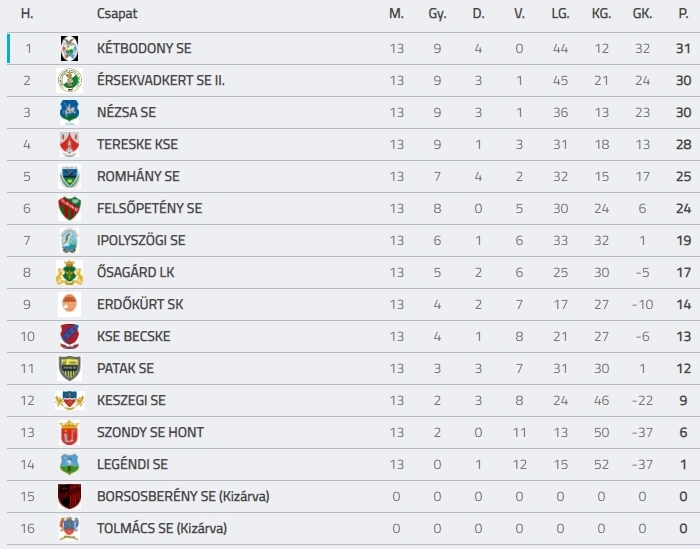
Task: Click the GK. goal difference header
Action: tap(642, 14)
